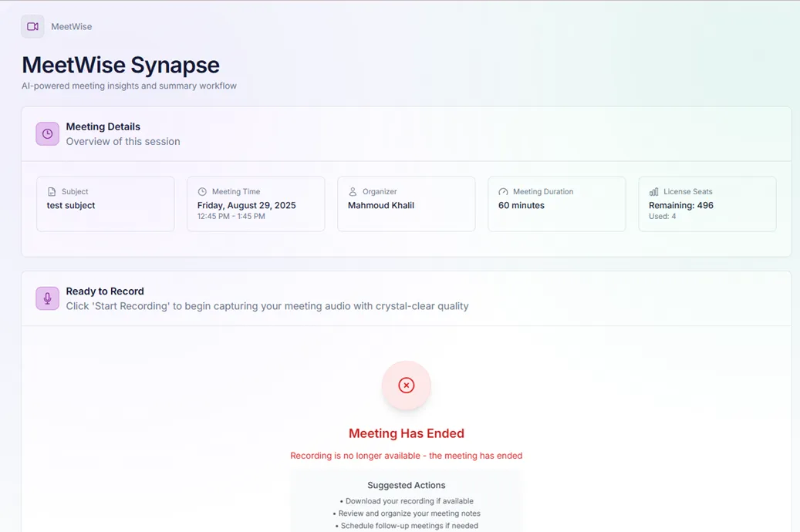Click the Used: 4 seats text
The width and height of the screenshot is (800, 532).
[x=662, y=216]
